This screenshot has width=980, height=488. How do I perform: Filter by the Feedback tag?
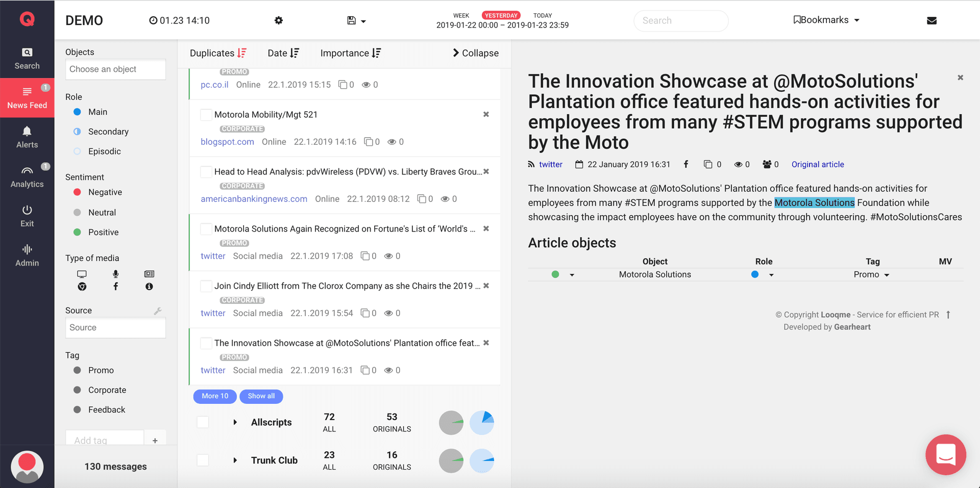point(99,410)
